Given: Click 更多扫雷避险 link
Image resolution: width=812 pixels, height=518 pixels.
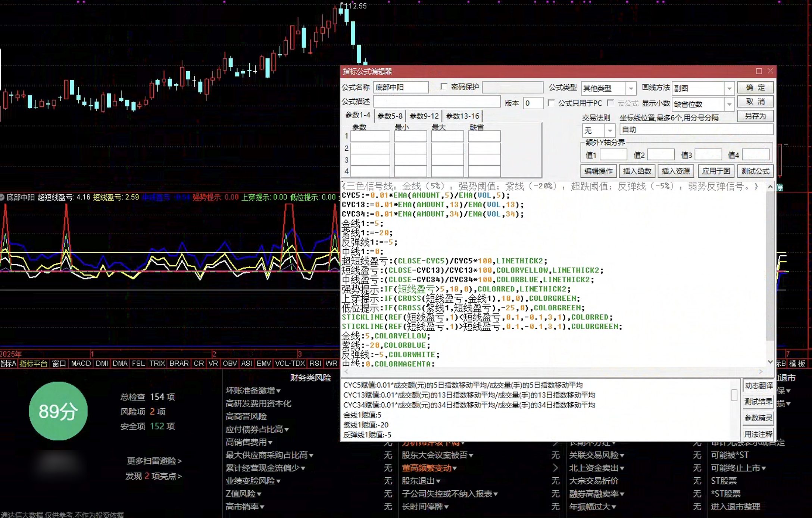Looking at the screenshot, I should click(154, 461).
